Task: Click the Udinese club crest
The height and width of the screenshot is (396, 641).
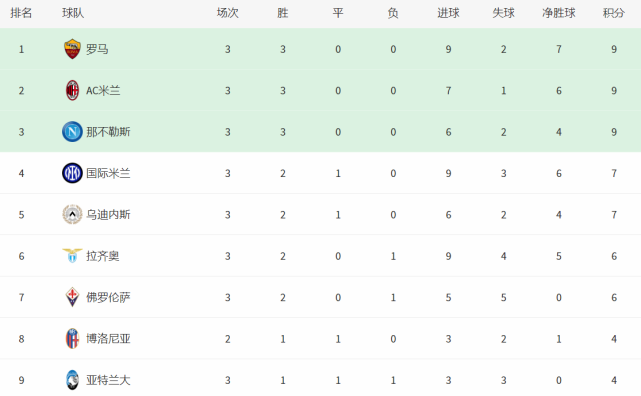Action: point(72,215)
